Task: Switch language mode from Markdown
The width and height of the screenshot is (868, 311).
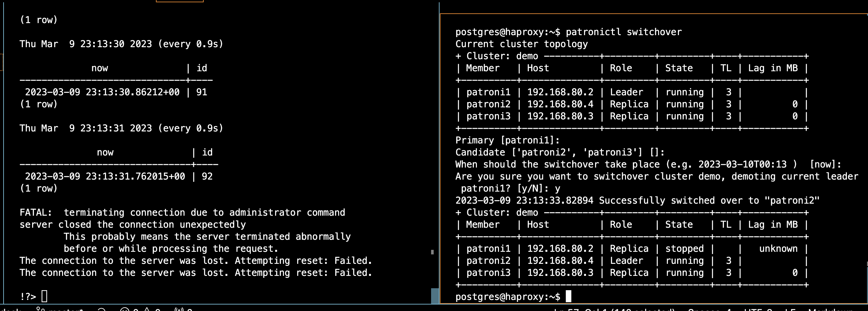Action: [845, 309]
